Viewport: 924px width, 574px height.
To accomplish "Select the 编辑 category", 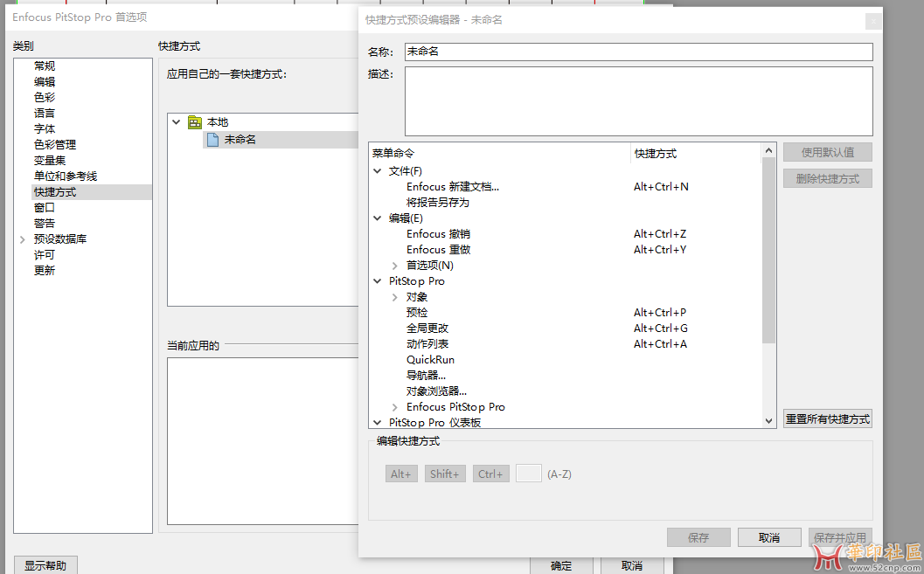I will click(x=45, y=82).
